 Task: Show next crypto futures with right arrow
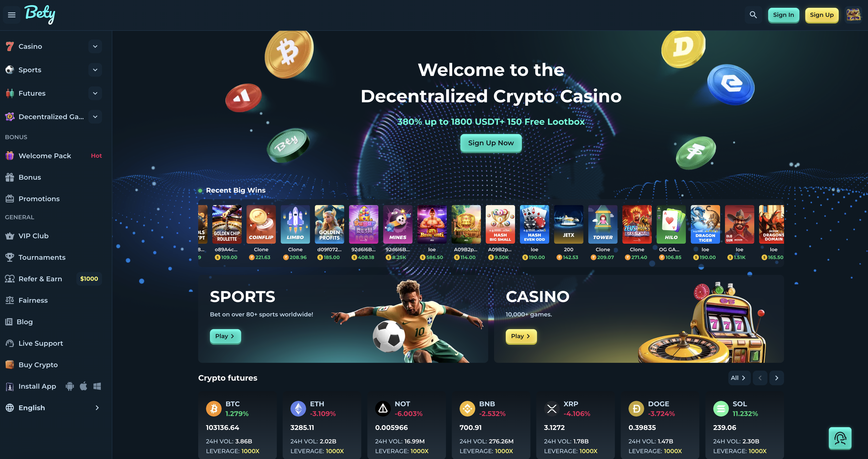[x=777, y=378]
